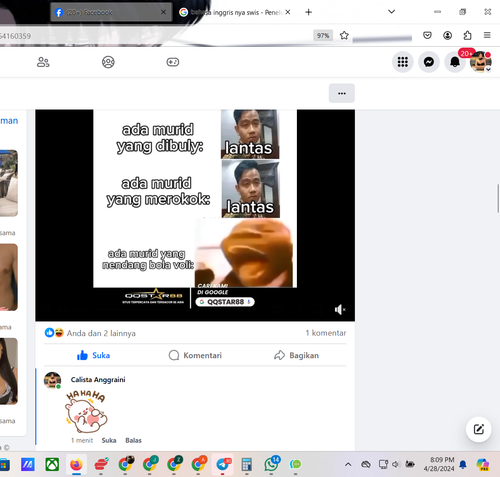Image resolution: width=500 pixels, height=477 pixels.
Task: Switch to the Facebook browser tab
Action: (x=111, y=12)
